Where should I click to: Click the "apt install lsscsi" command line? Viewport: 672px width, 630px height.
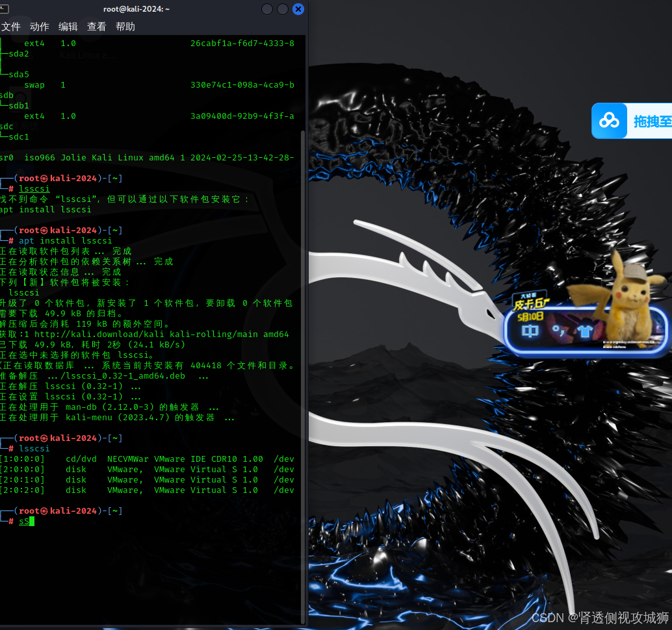point(65,240)
